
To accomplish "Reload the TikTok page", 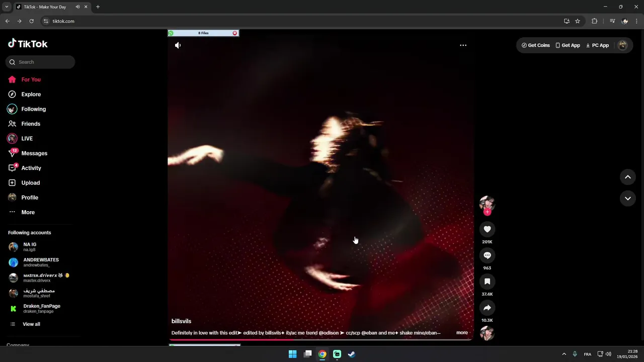I will pos(31,21).
